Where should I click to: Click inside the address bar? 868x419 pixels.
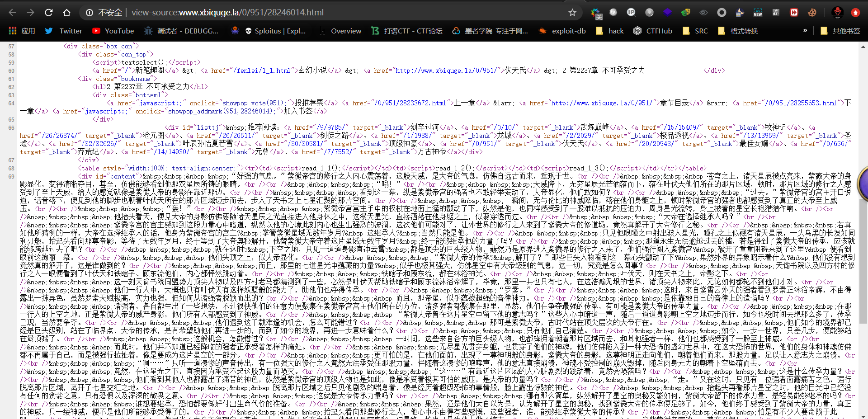(271, 12)
